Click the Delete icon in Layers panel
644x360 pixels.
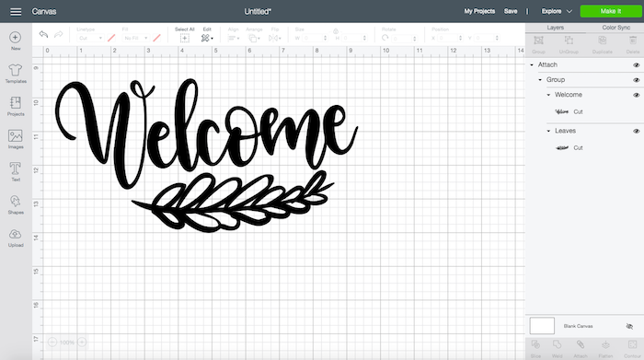(x=633, y=41)
